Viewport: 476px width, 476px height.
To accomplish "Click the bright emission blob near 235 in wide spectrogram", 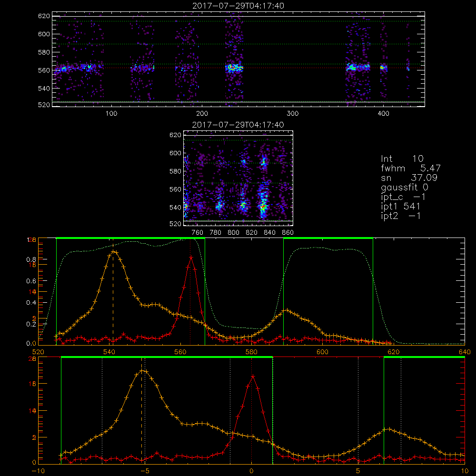I will (x=234, y=68).
